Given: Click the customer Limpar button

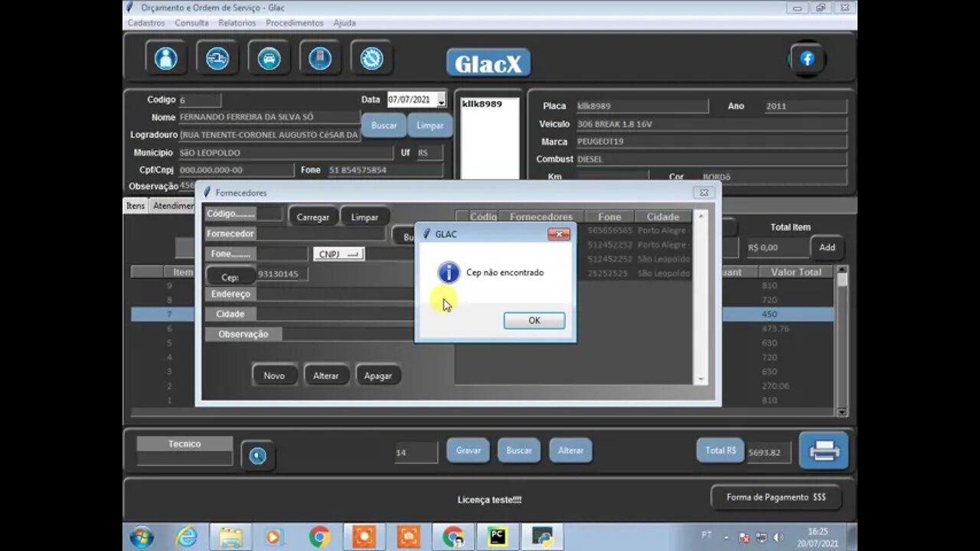Looking at the screenshot, I should pyautogui.click(x=430, y=126).
